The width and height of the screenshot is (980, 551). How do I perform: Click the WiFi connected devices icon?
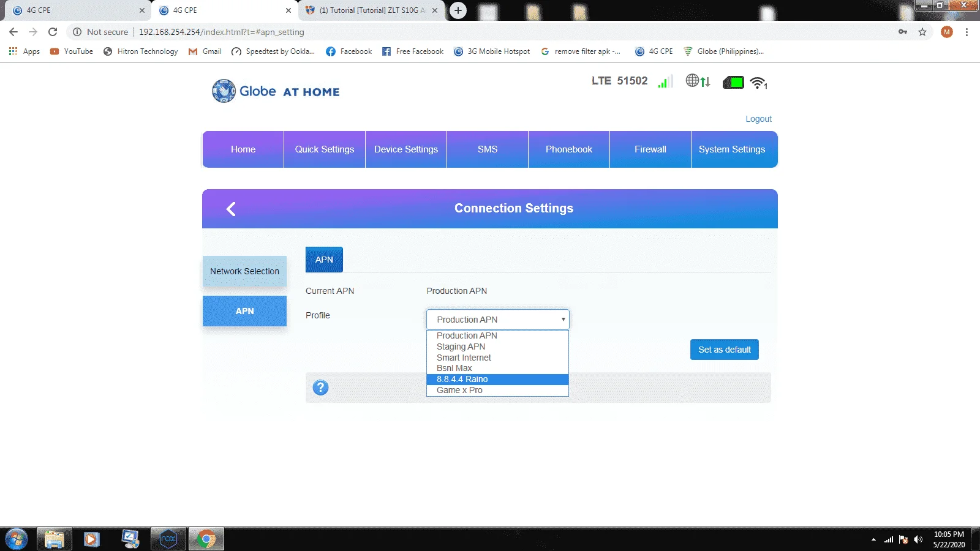(759, 83)
